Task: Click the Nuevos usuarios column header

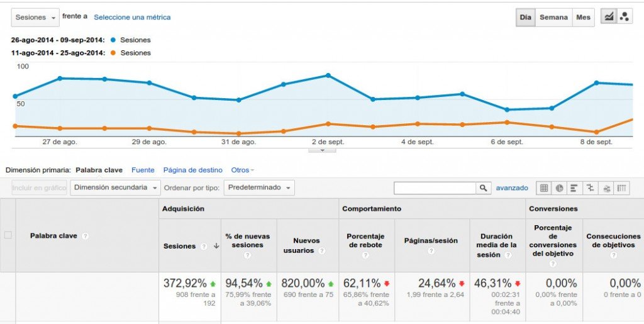Action: point(308,245)
